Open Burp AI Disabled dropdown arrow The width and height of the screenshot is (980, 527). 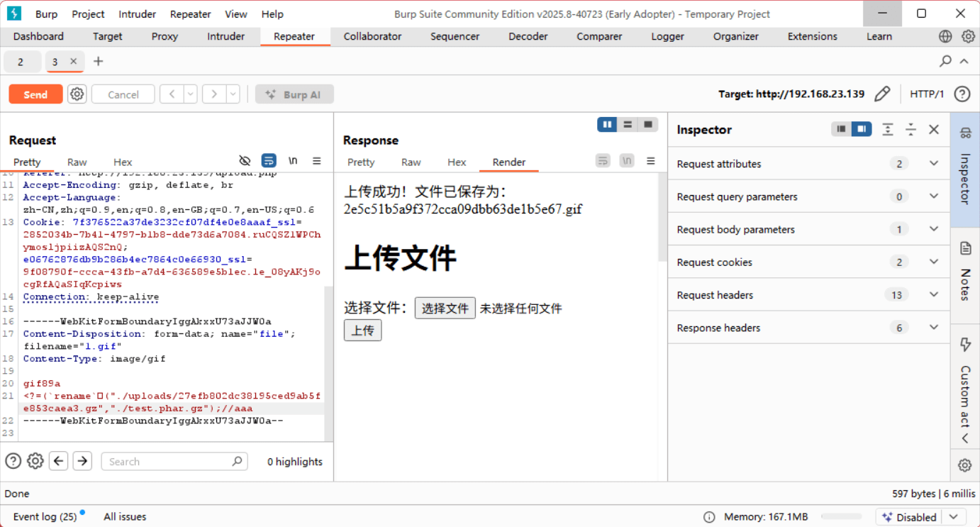[954, 516]
